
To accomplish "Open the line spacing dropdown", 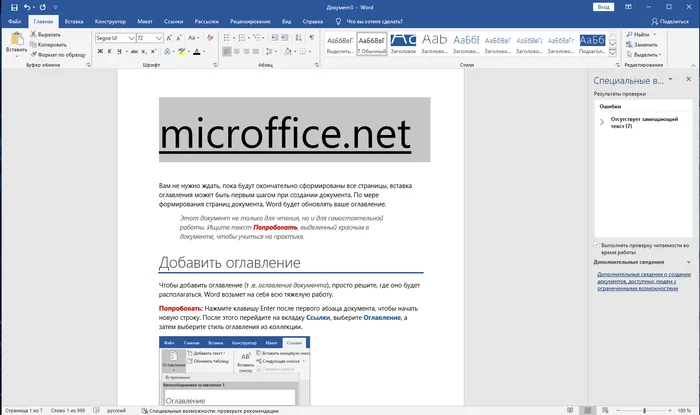I will 269,51.
